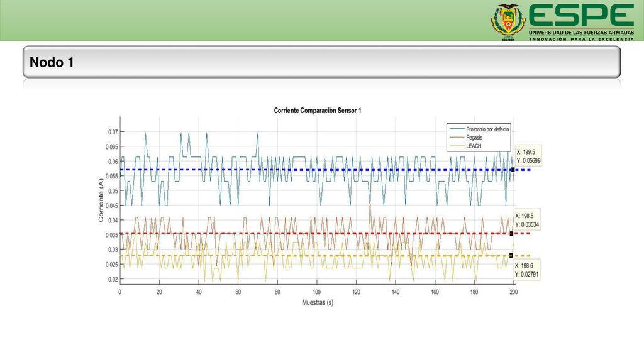The height and width of the screenshot is (362, 644).
Task: Click black data marker on yellow dashed line
Action: click(x=511, y=255)
